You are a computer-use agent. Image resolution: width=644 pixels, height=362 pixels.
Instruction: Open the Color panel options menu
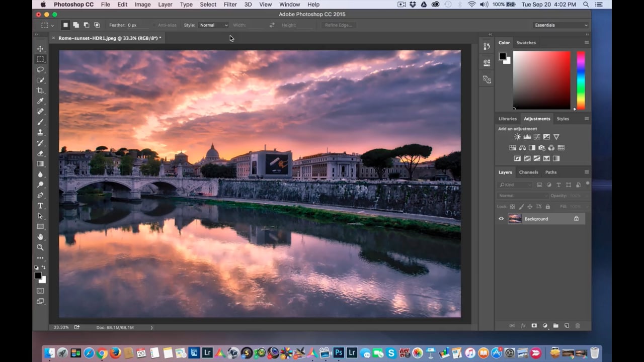(587, 43)
